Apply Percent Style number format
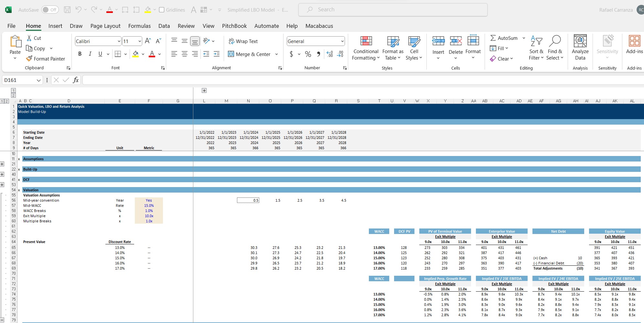 pyautogui.click(x=308, y=54)
